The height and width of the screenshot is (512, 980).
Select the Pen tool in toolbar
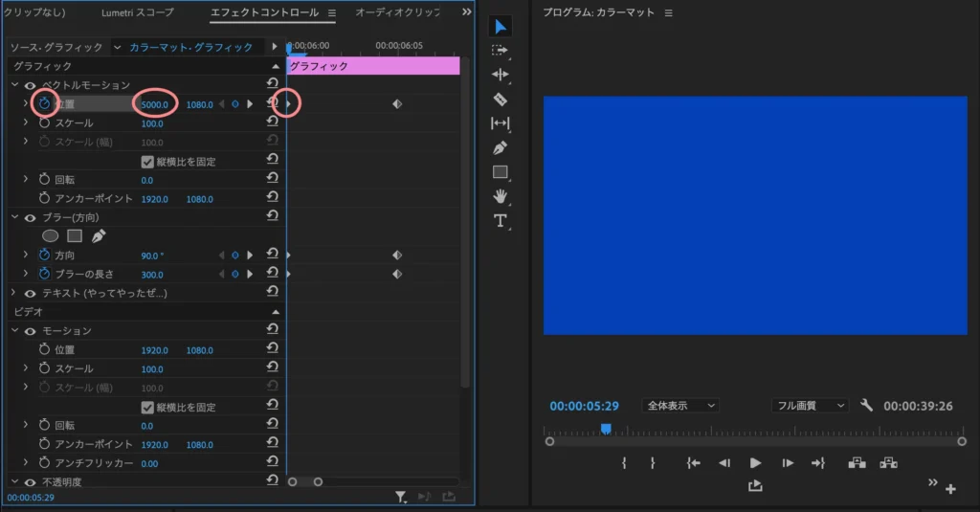[x=500, y=147]
